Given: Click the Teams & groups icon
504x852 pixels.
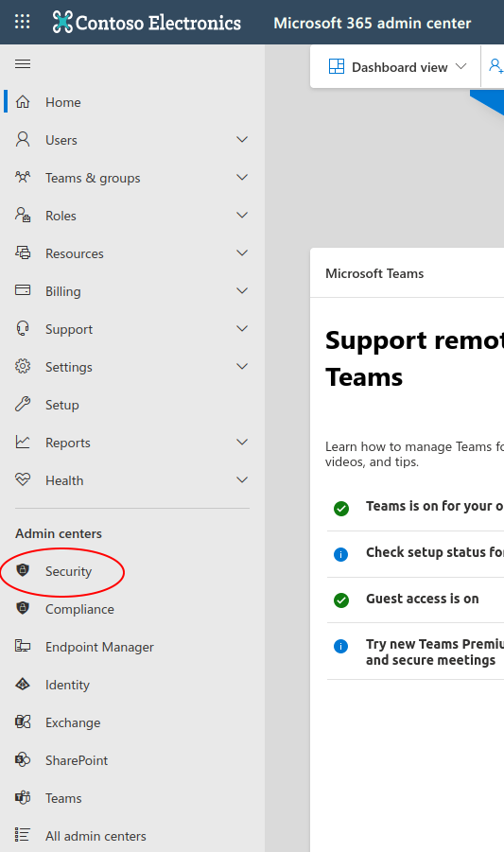Looking at the screenshot, I should click(23, 177).
